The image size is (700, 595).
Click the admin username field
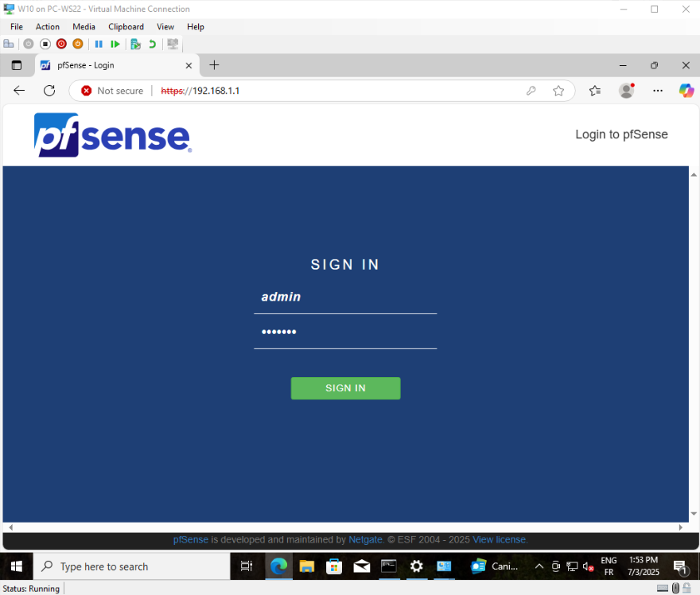pyautogui.click(x=345, y=297)
